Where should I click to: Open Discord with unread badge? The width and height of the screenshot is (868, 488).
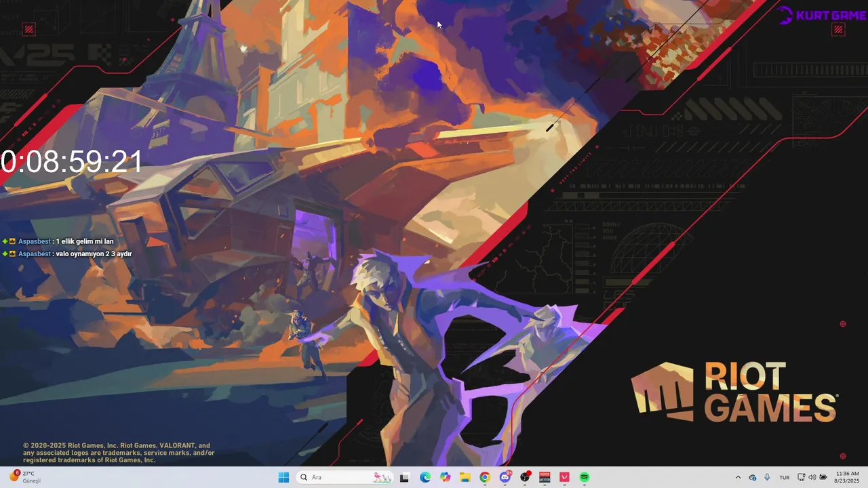(505, 477)
